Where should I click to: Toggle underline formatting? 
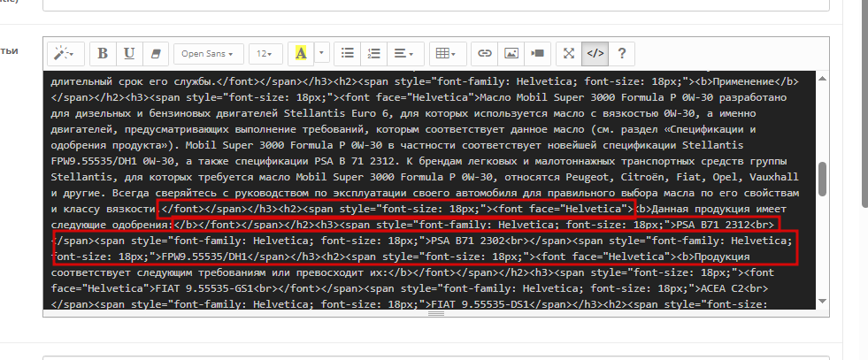pos(129,54)
